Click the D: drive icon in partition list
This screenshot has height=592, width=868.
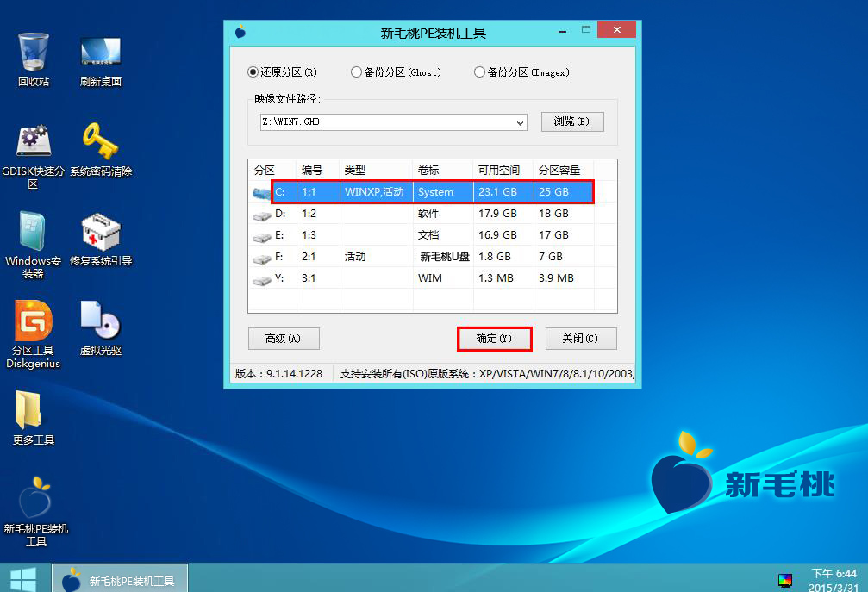click(x=261, y=215)
